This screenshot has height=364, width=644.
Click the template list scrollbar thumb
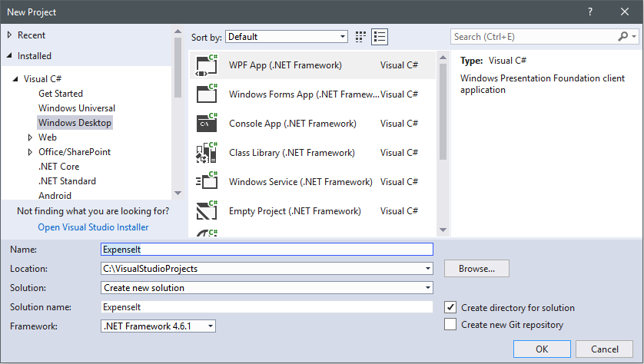tap(443, 111)
